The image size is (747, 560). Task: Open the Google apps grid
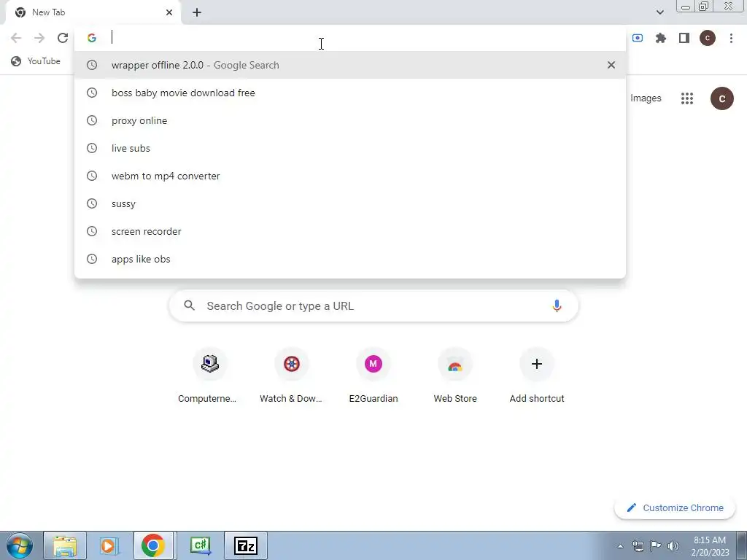coord(687,98)
